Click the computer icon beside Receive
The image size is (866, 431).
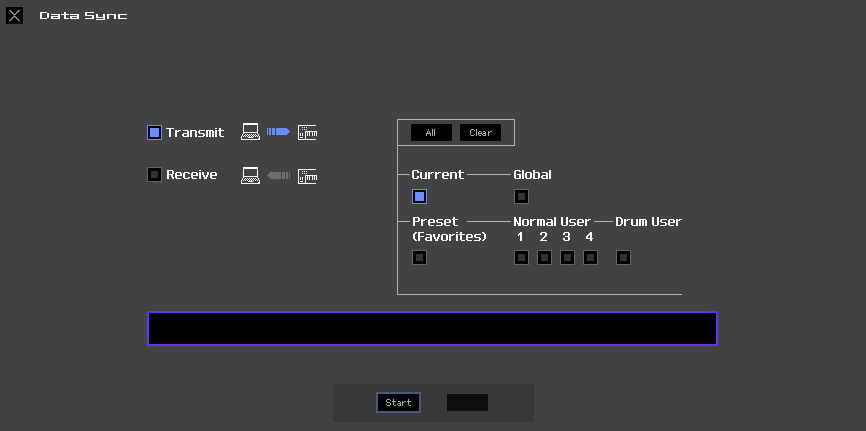(250, 176)
